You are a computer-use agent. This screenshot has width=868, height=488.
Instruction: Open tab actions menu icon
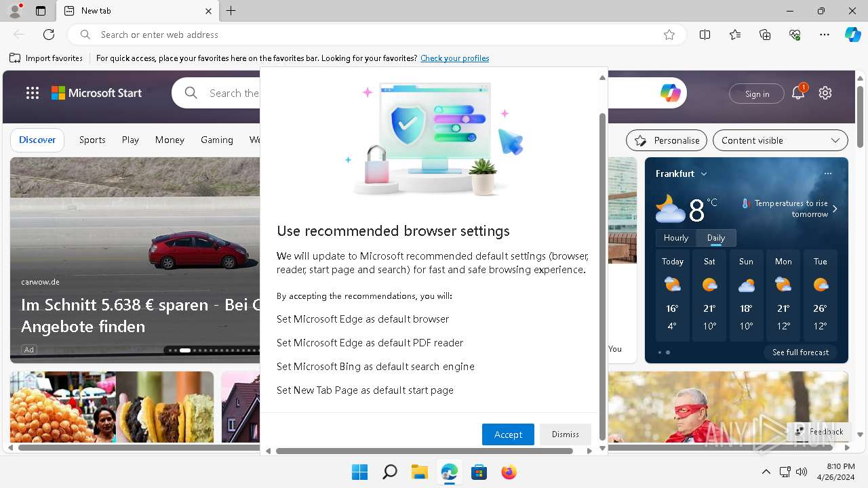coord(41,11)
